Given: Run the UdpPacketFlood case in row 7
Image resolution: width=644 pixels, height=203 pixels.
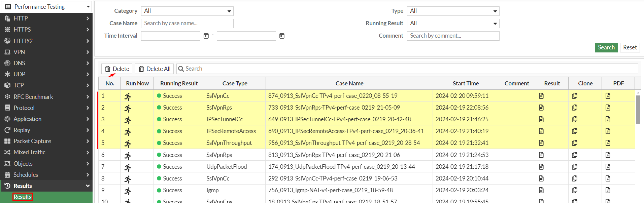Looking at the screenshot, I should 128,167.
